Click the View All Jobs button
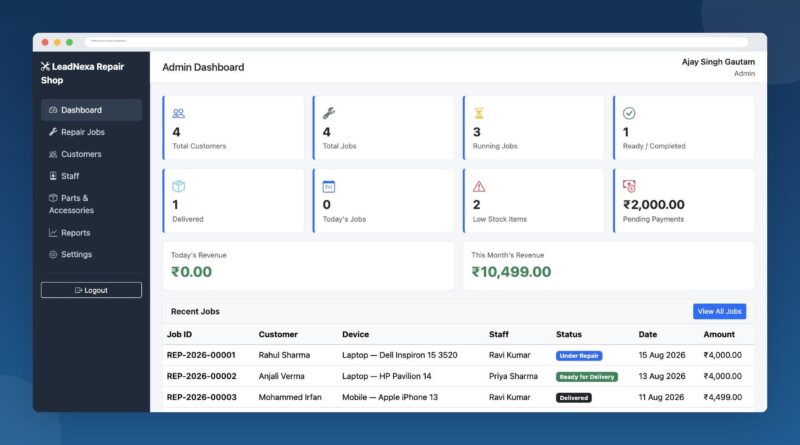The image size is (800, 445). point(719,311)
